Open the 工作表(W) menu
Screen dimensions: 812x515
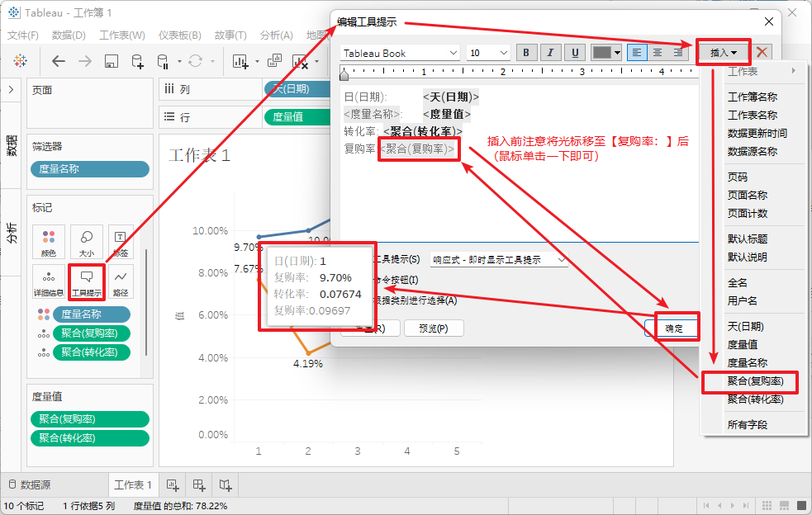(x=122, y=35)
